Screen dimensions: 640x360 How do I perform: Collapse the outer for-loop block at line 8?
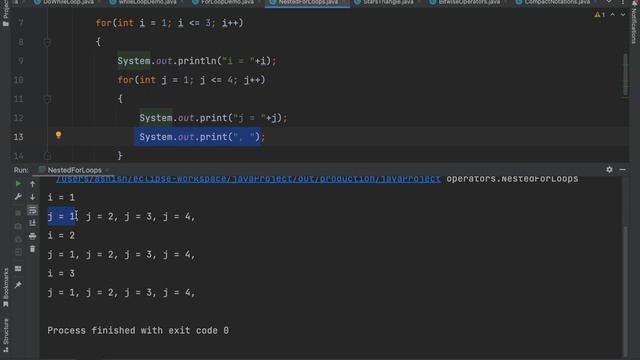pyautogui.click(x=47, y=42)
